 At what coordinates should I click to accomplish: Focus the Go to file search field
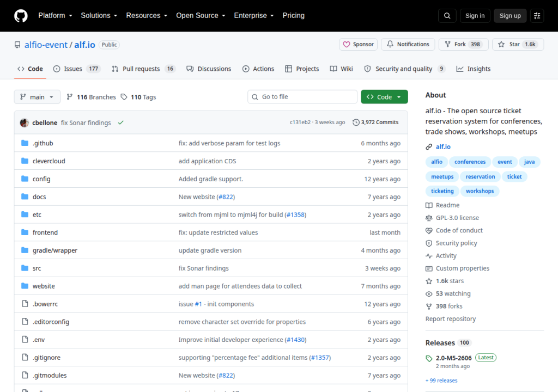[x=302, y=97]
